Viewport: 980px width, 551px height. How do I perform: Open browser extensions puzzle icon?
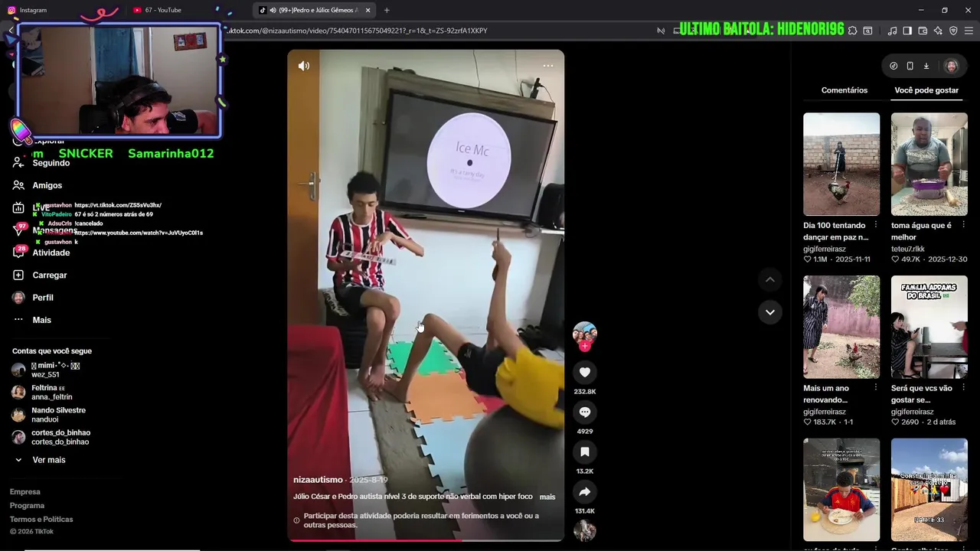[x=852, y=31]
